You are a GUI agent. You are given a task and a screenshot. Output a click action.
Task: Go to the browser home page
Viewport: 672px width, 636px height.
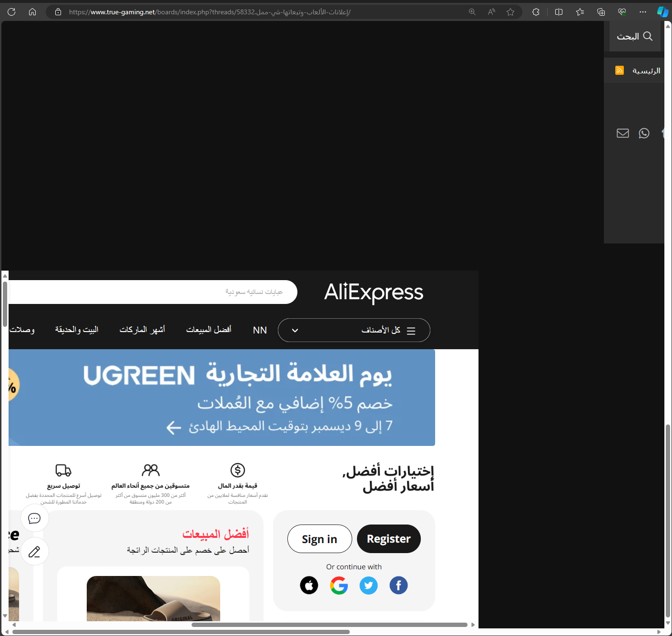[x=32, y=12]
